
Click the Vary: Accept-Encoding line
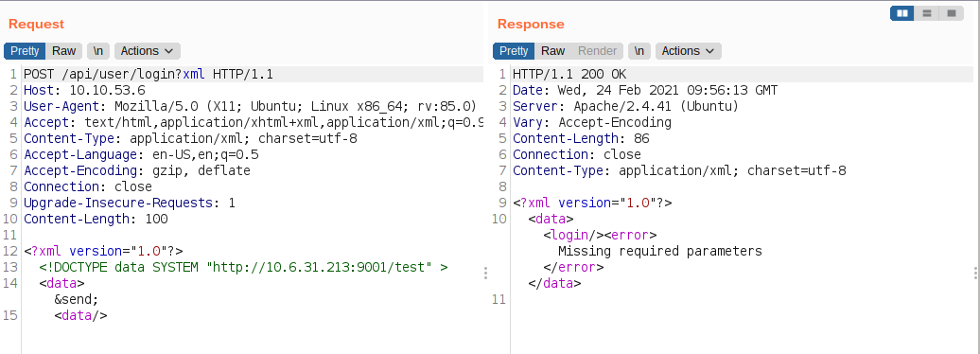592,123
